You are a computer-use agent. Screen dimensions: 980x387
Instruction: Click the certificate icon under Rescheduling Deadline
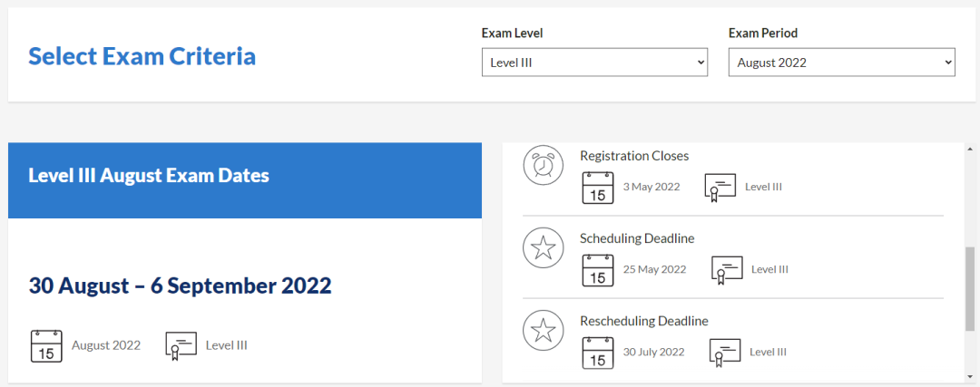[x=725, y=353]
